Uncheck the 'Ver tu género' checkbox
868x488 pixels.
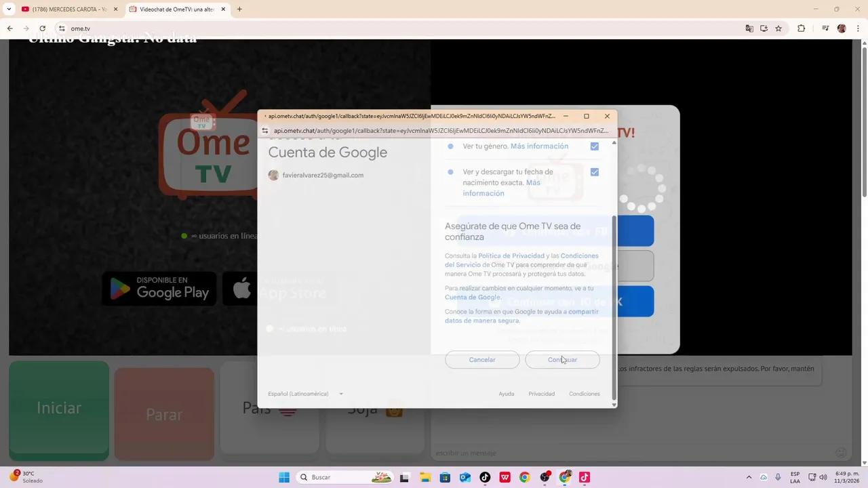click(x=595, y=146)
